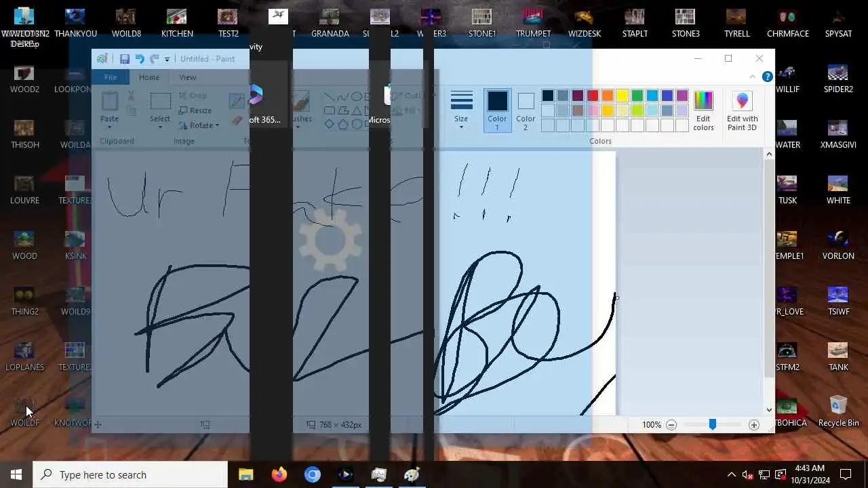Image resolution: width=868 pixels, height=488 pixels.
Task: Select the TRUMPET desktop icon
Action: click(533, 22)
